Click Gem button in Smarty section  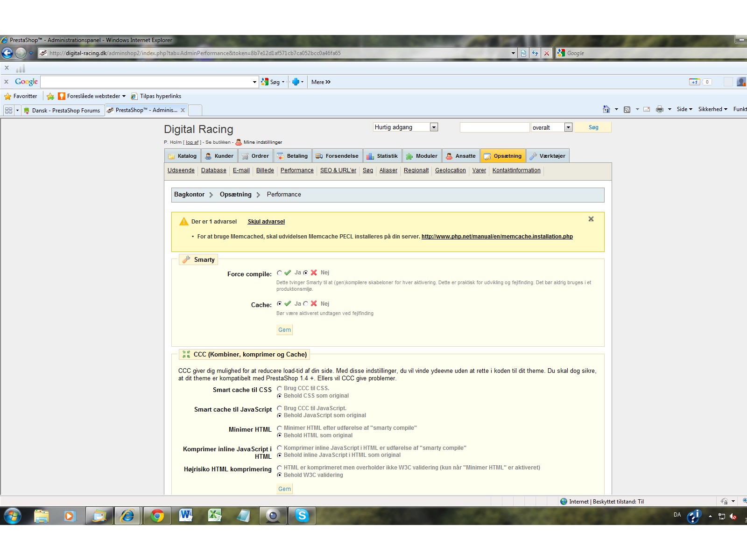[x=284, y=330]
